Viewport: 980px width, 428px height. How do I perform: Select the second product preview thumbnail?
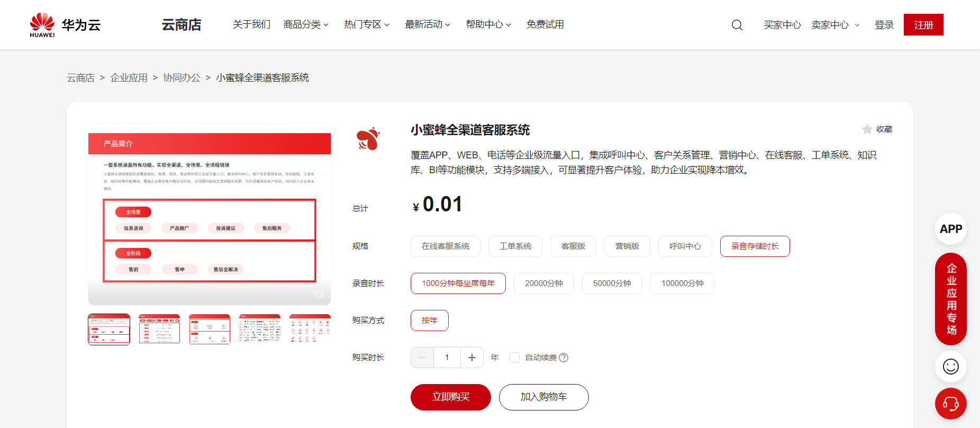(x=159, y=329)
